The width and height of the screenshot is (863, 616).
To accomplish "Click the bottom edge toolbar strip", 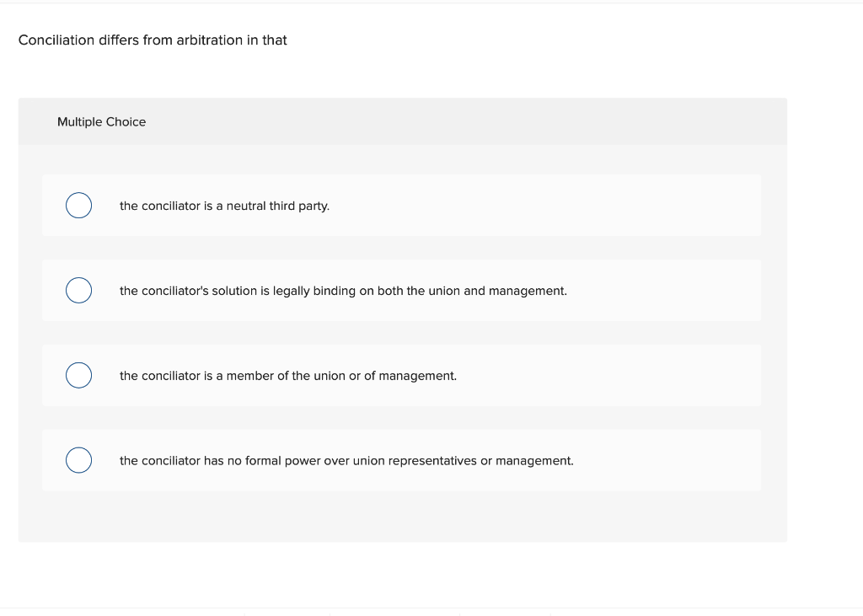I will [x=431, y=613].
